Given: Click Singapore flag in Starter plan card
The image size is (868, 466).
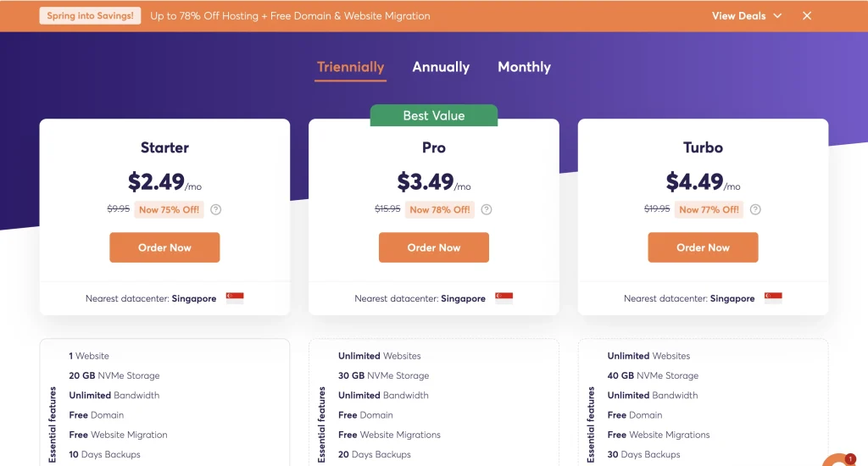Looking at the screenshot, I should pos(235,297).
